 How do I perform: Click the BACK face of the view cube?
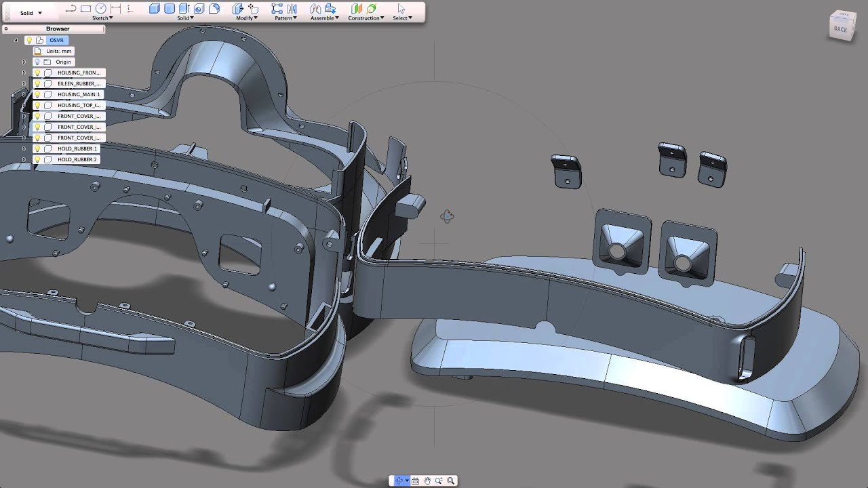(x=841, y=29)
